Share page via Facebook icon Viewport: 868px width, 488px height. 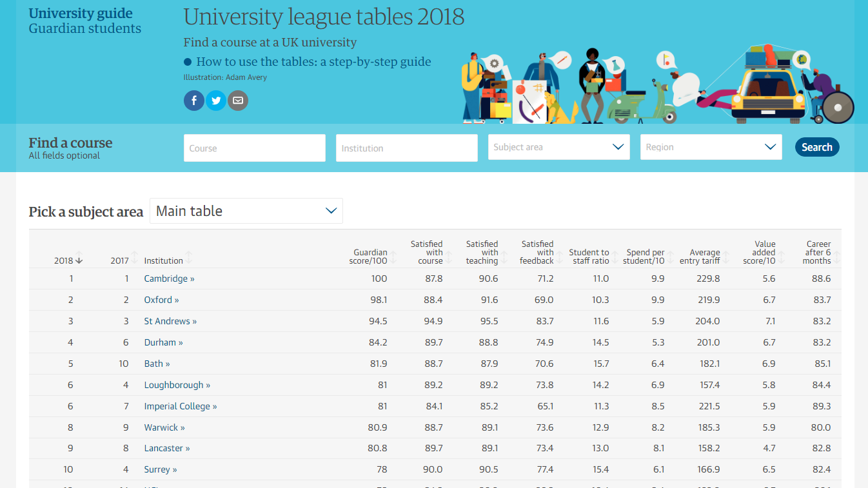pos(194,101)
